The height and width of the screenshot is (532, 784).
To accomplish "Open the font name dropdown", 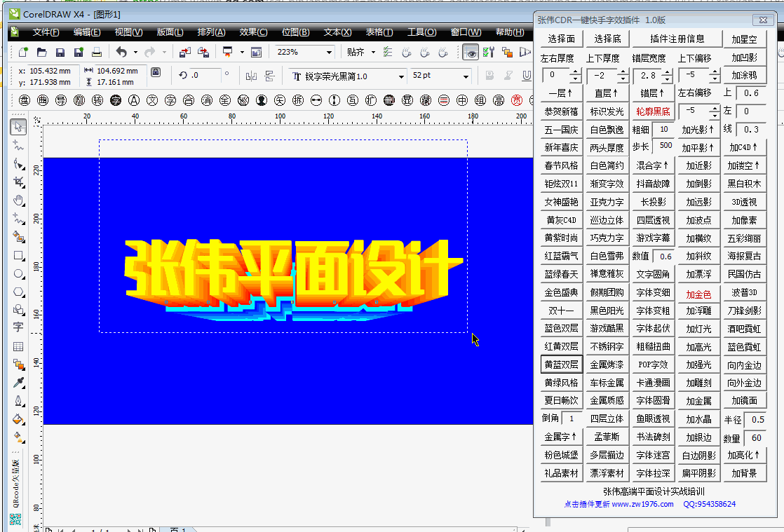I will coord(401,76).
